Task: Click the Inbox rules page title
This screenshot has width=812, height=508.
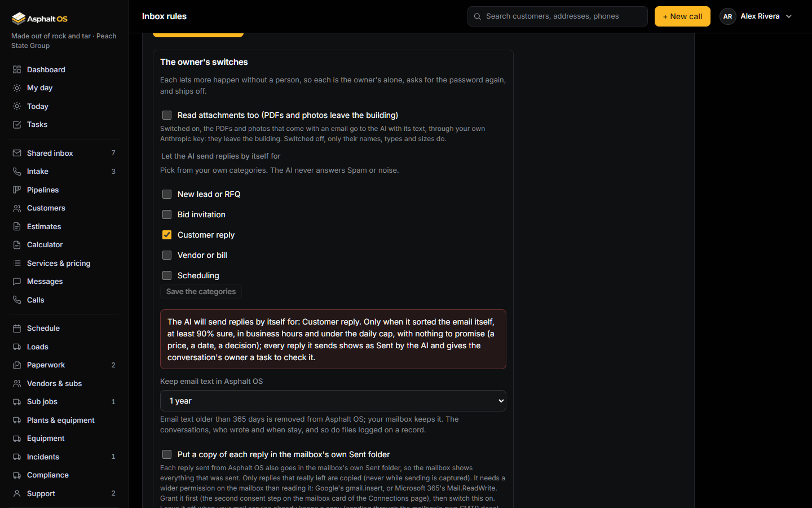Action: coord(164,16)
